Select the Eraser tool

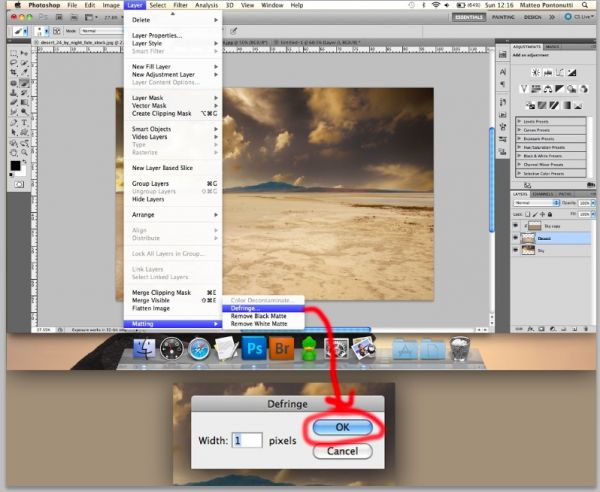(13, 102)
